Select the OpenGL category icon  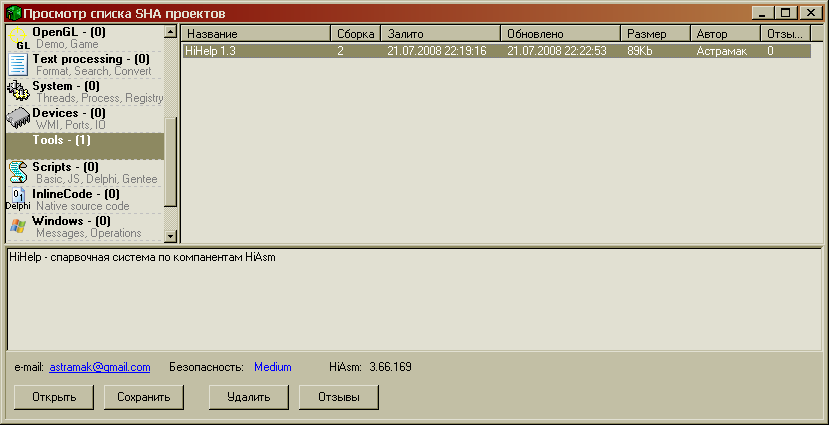(x=18, y=38)
